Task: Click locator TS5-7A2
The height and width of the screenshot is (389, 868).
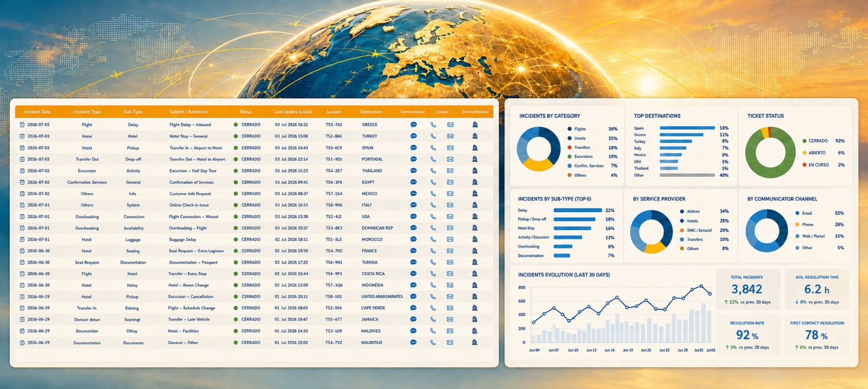Action: (x=334, y=125)
